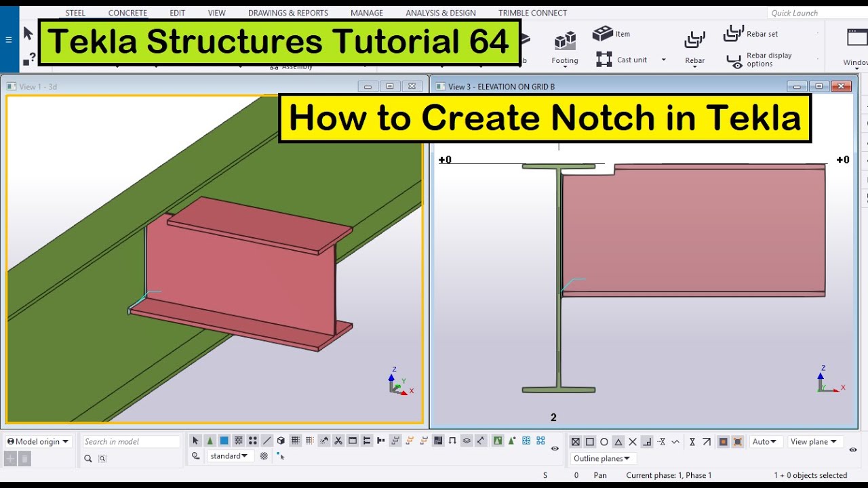Open the MANAGE ribbon tab

coord(367,13)
